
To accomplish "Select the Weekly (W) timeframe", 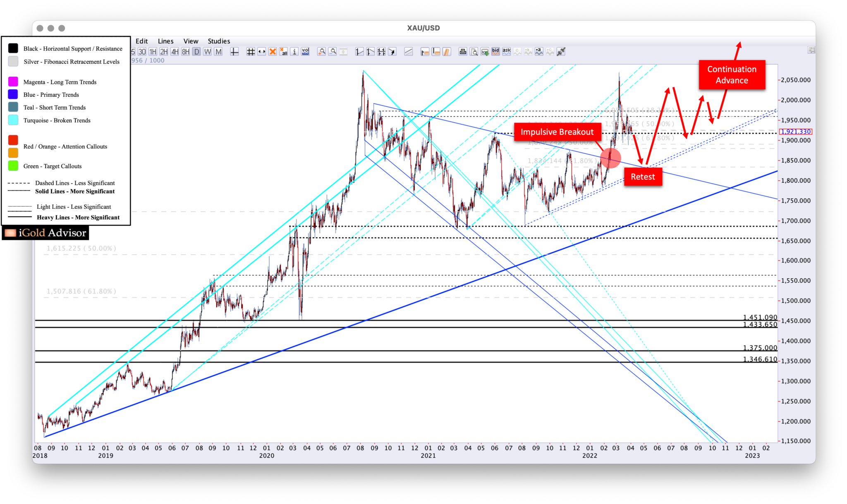I will tap(207, 52).
